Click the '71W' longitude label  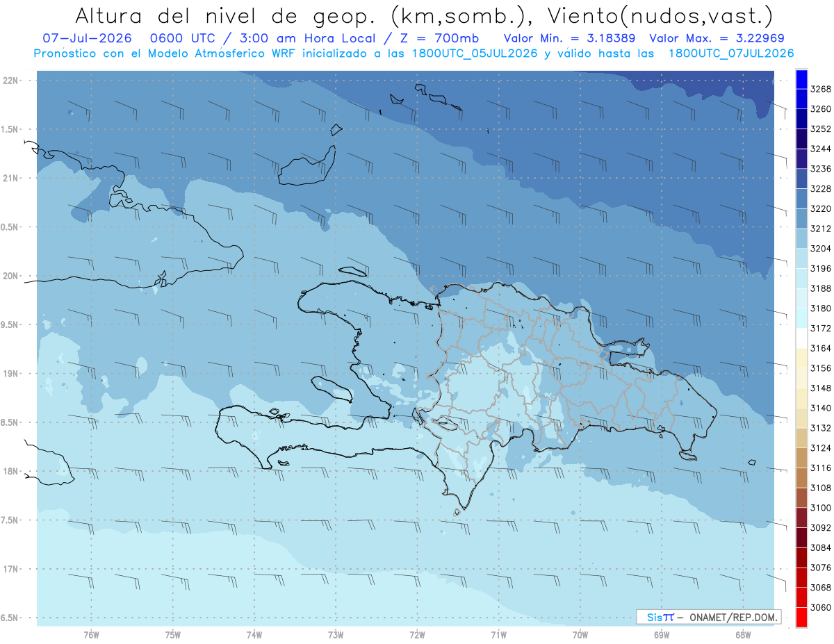point(498,635)
